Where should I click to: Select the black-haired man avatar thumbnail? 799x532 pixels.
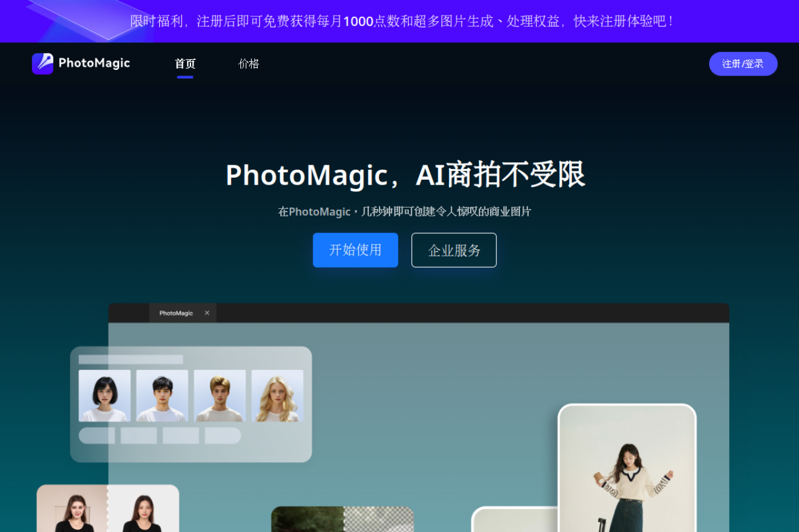coord(162,395)
